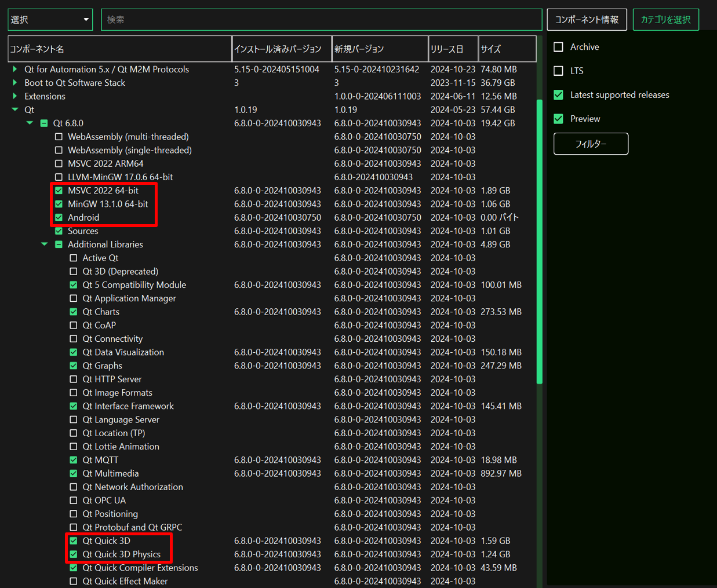The width and height of the screenshot is (717, 588).
Task: Uncheck Latest supported releases
Action: coord(559,95)
